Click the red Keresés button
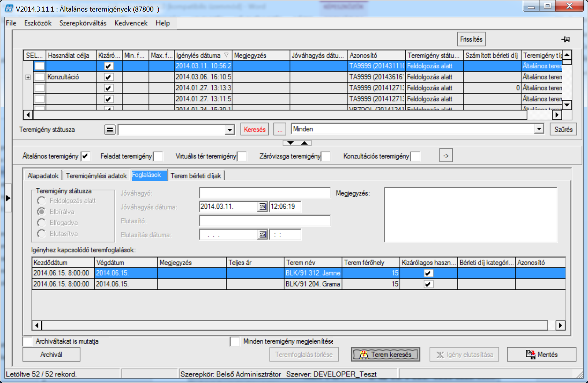 (x=255, y=130)
